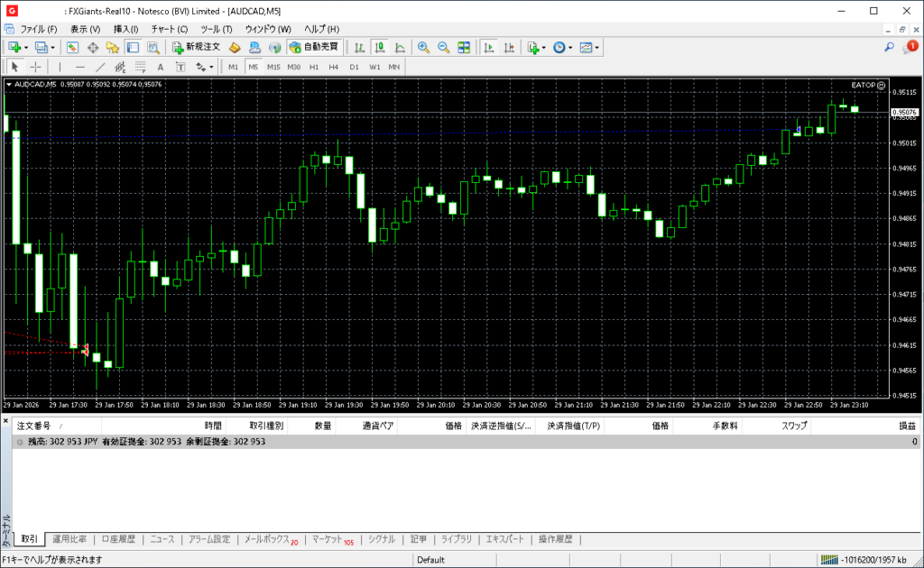Click the zoom out magnifier icon
Viewport: 924px width, 568px height.
pyautogui.click(x=443, y=47)
